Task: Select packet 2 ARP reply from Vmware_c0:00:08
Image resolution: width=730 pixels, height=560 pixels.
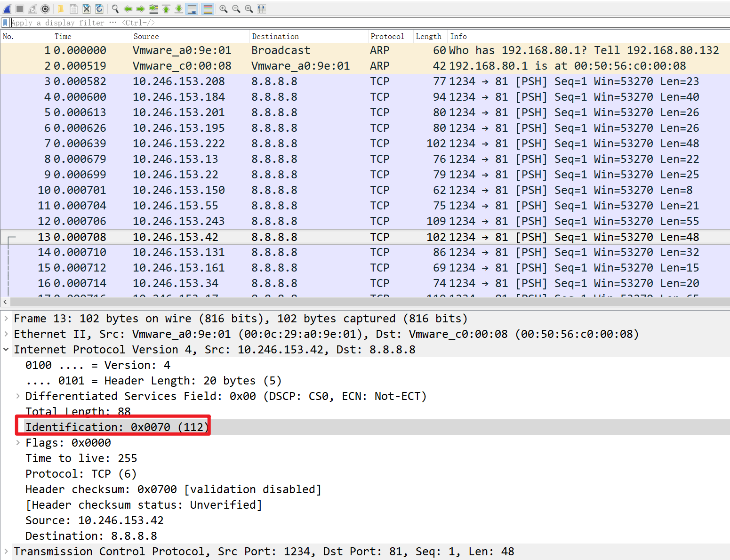Action: [x=365, y=66]
